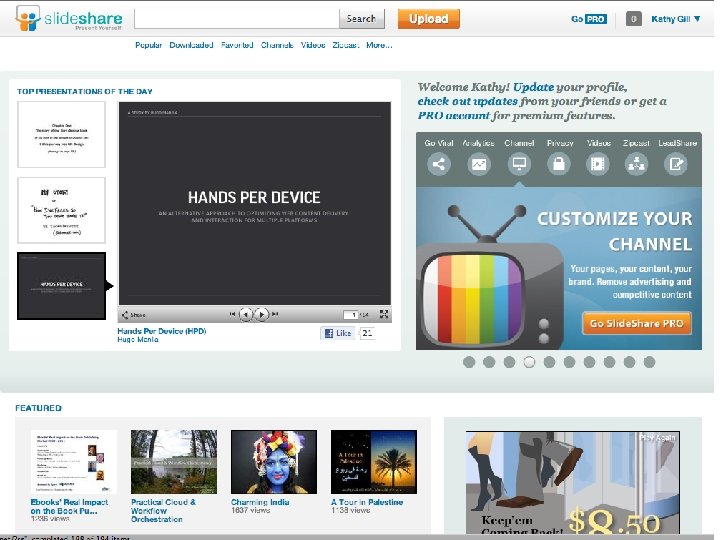Screen dimensions: 720x540
Task: Jump to first slide in player
Action: [x=232, y=314]
